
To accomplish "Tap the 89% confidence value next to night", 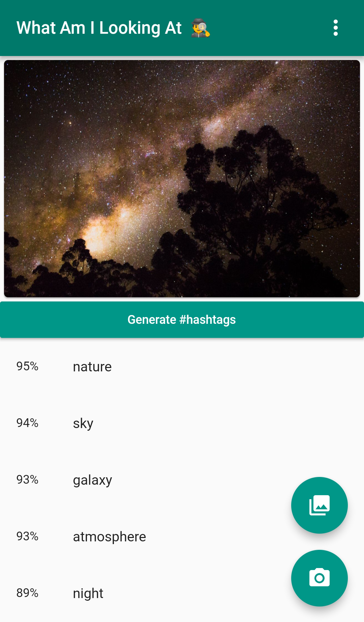I will [x=27, y=593].
